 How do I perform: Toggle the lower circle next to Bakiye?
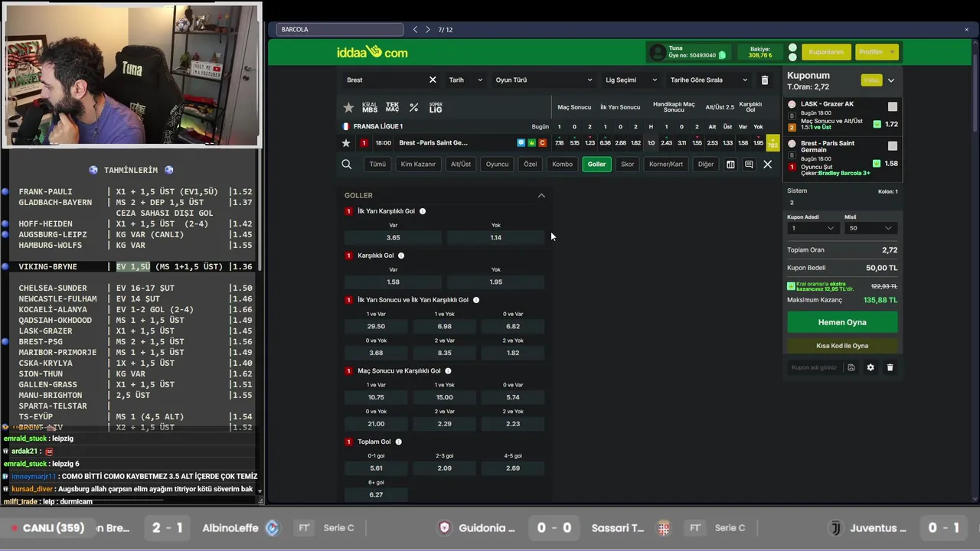[x=792, y=57]
